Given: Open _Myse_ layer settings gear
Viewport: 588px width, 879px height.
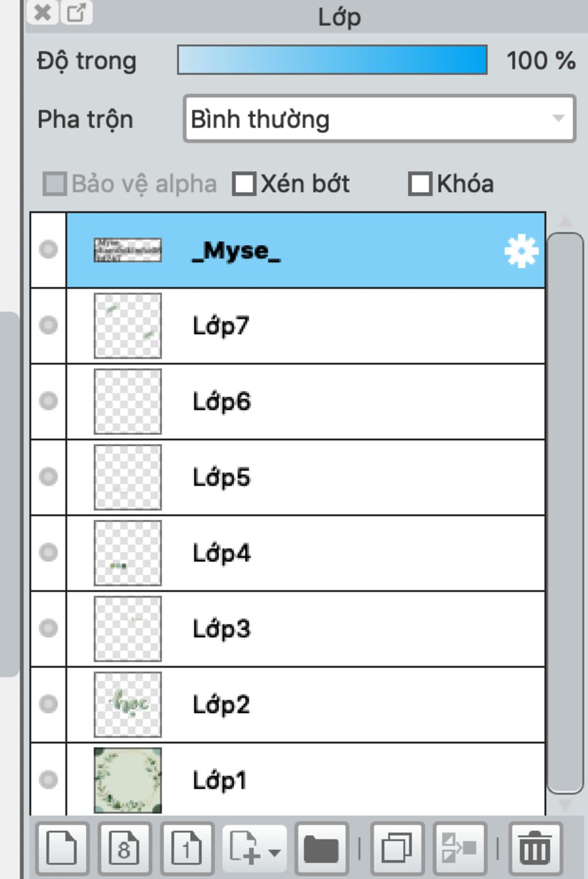Looking at the screenshot, I should pyautogui.click(x=521, y=251).
